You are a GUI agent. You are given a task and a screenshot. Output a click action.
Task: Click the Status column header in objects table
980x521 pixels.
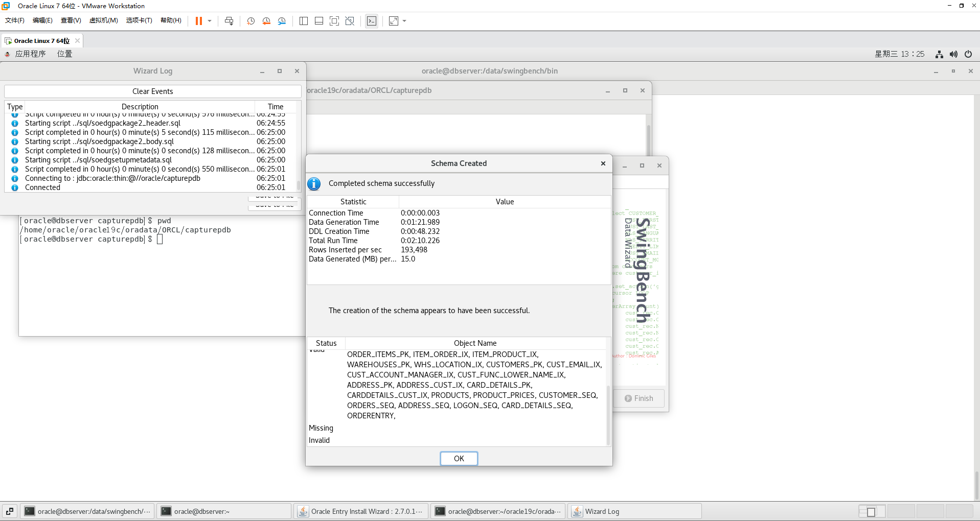(x=326, y=343)
